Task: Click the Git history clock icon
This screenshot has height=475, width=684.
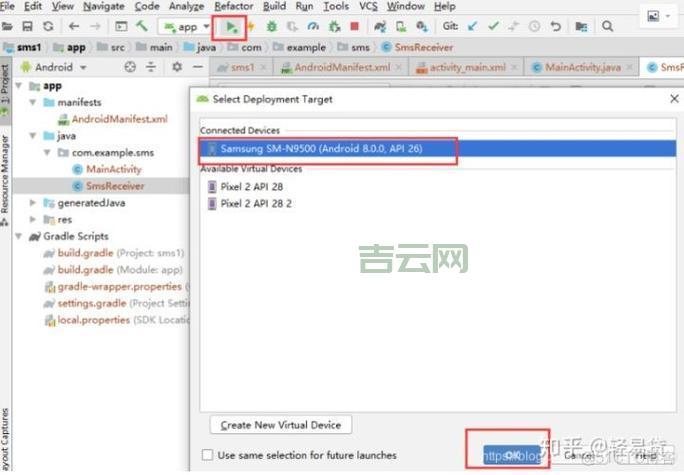Action: (x=534, y=27)
